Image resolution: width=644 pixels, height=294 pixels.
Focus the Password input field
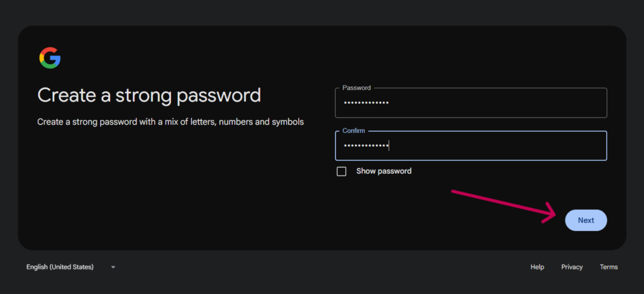pyautogui.click(x=470, y=103)
